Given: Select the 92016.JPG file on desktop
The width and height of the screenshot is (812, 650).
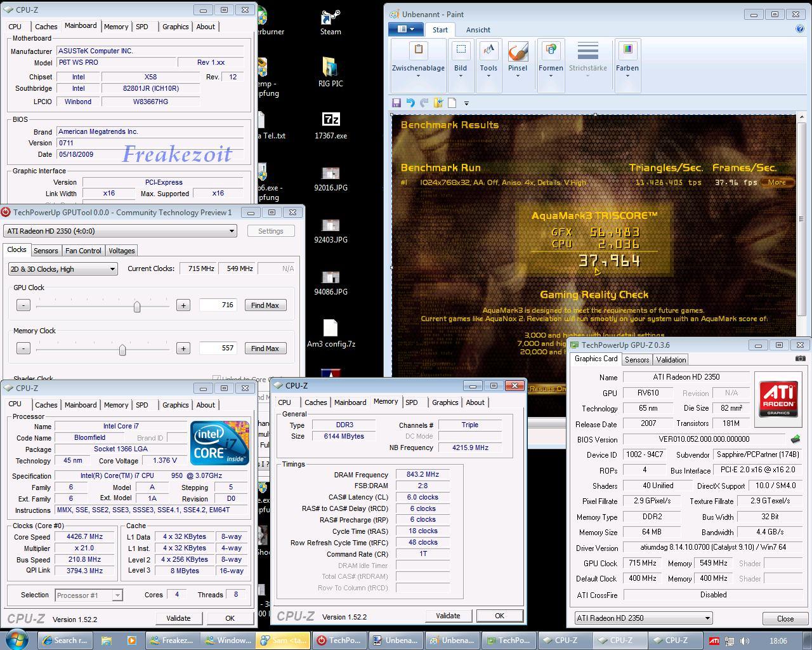Looking at the screenshot, I should 331,178.
